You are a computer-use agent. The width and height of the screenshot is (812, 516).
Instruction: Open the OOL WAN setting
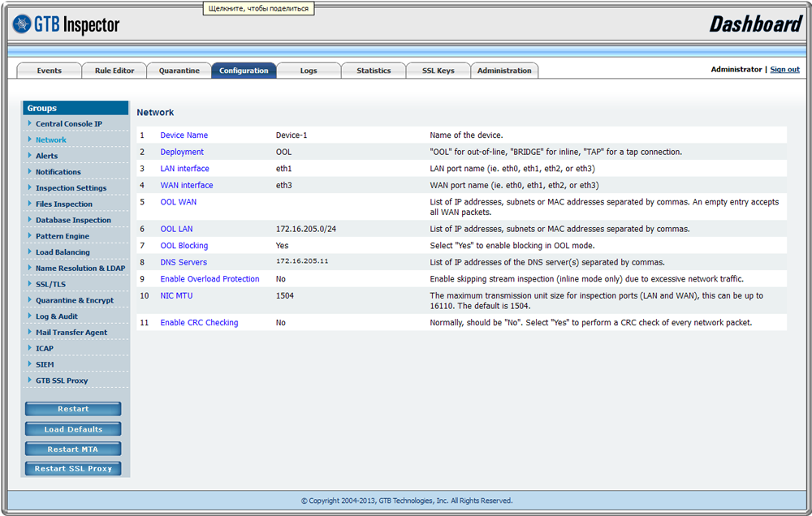[x=178, y=202]
